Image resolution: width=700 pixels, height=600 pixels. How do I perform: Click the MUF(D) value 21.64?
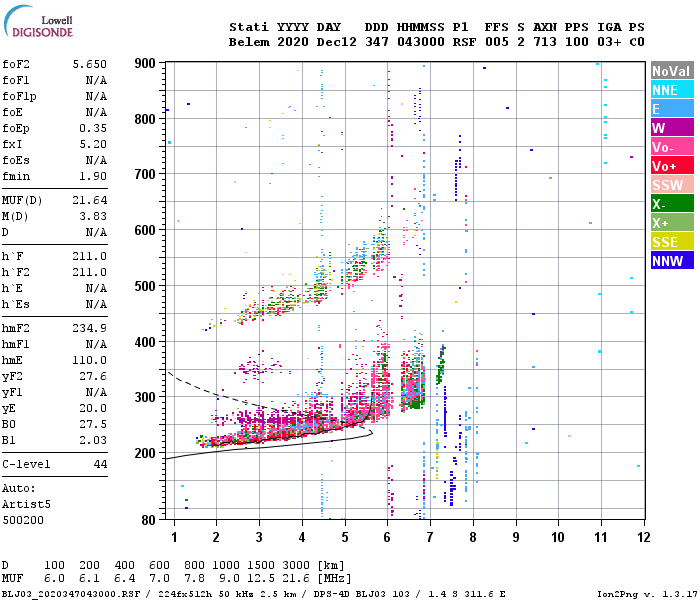point(90,200)
